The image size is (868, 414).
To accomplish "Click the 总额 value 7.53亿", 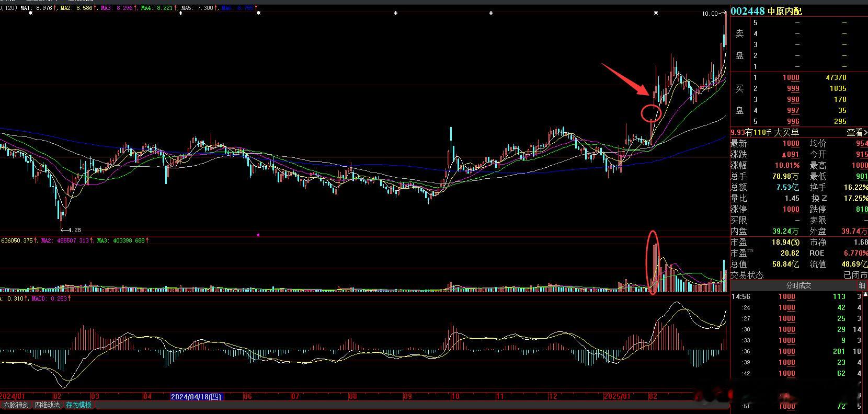I will point(788,187).
